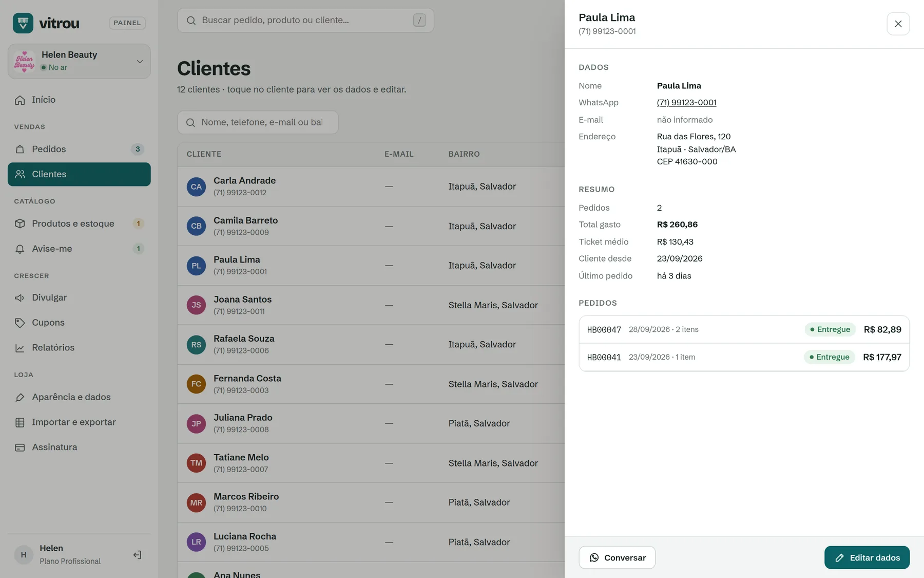Click the H user avatar

tap(24, 554)
